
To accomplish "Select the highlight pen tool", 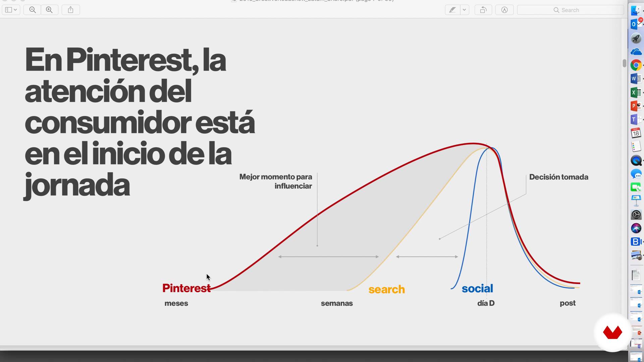I will (x=452, y=10).
